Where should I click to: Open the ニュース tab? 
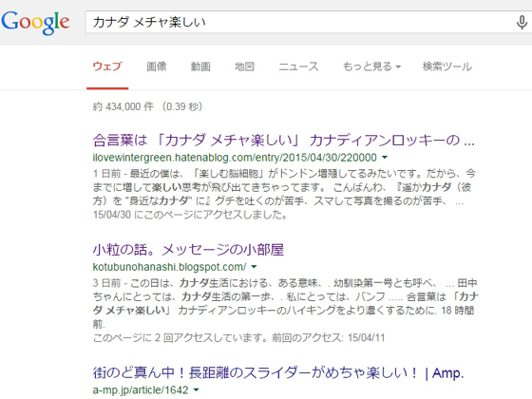tap(298, 66)
